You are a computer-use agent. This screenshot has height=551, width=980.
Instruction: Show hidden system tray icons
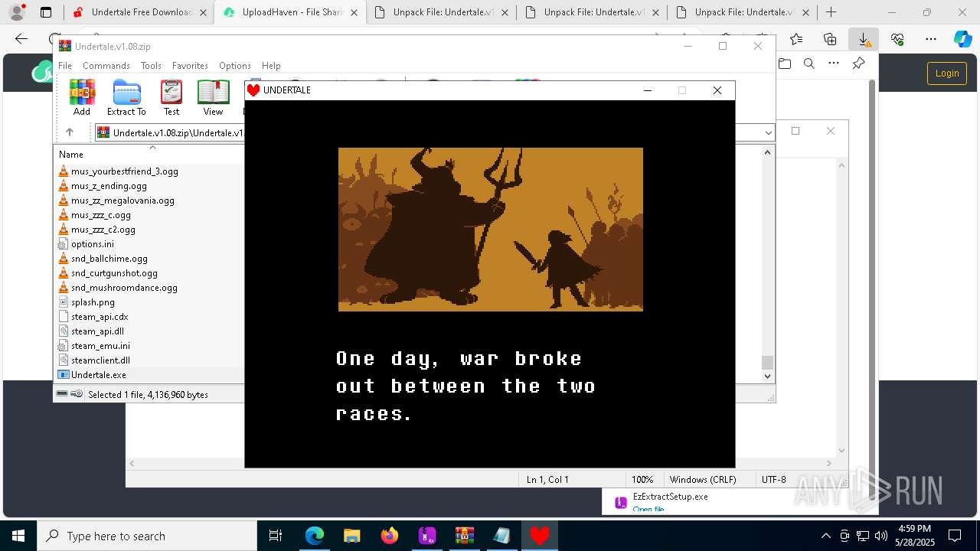[825, 536]
